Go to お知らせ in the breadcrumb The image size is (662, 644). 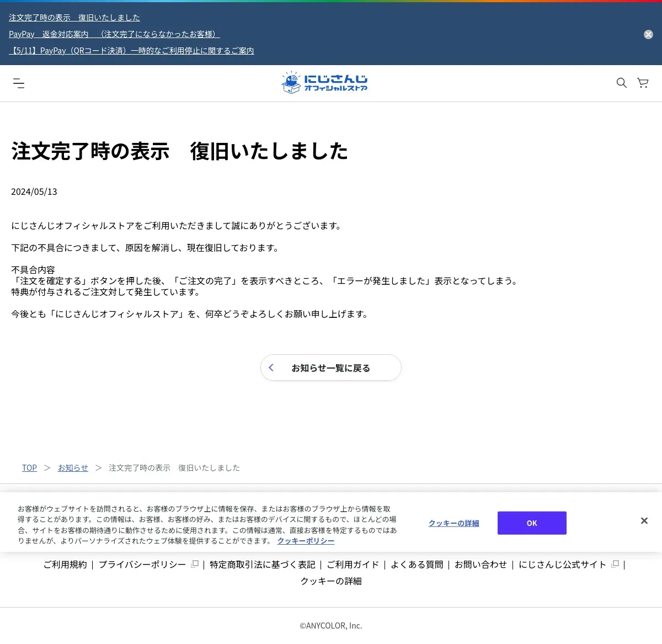click(x=73, y=468)
